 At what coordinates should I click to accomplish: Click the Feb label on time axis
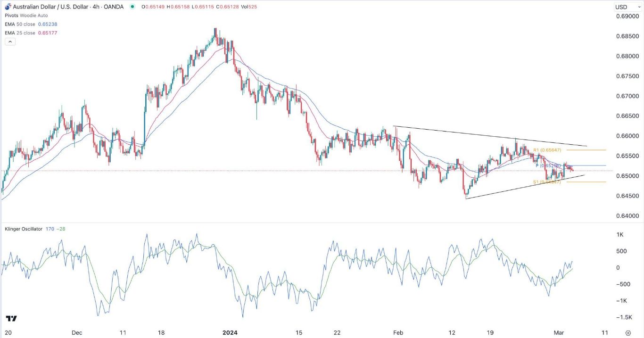[398, 333]
